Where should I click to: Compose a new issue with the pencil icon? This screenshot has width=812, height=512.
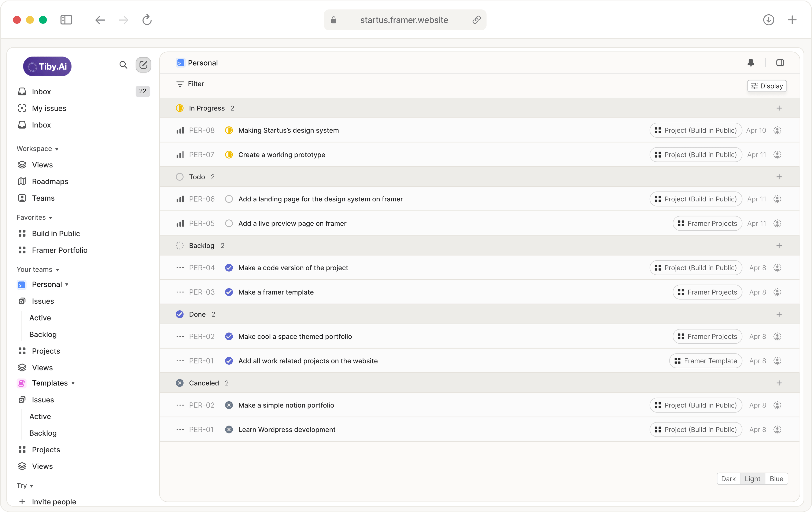point(143,65)
